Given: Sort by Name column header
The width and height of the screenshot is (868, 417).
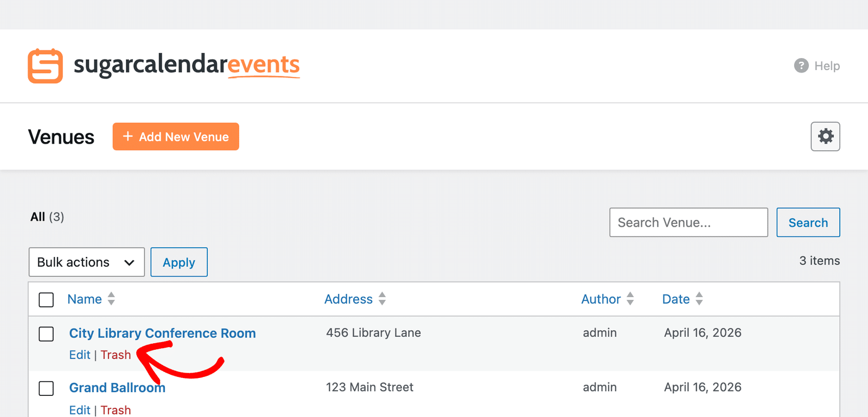Looking at the screenshot, I should (x=85, y=299).
